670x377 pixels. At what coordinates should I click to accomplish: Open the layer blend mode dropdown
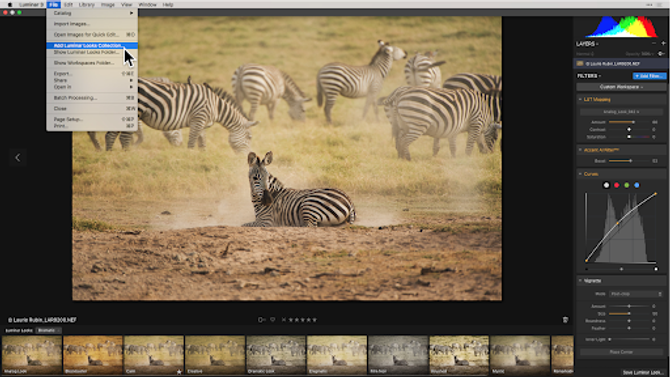point(585,54)
